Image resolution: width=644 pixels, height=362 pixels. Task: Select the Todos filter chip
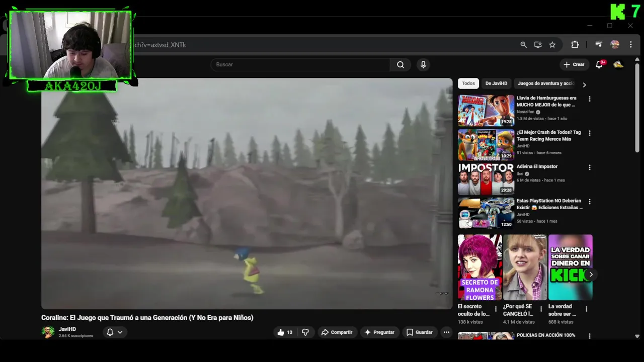point(468,83)
